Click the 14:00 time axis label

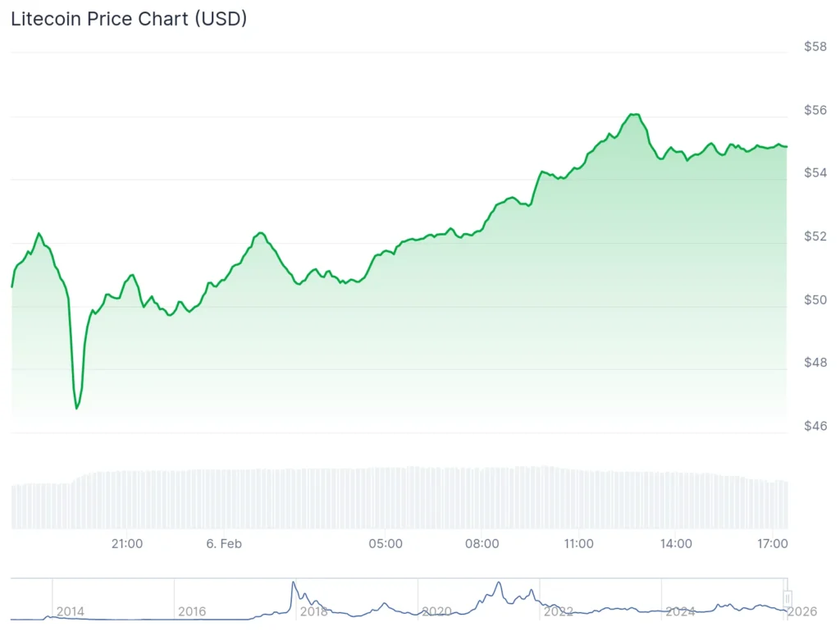(x=676, y=543)
